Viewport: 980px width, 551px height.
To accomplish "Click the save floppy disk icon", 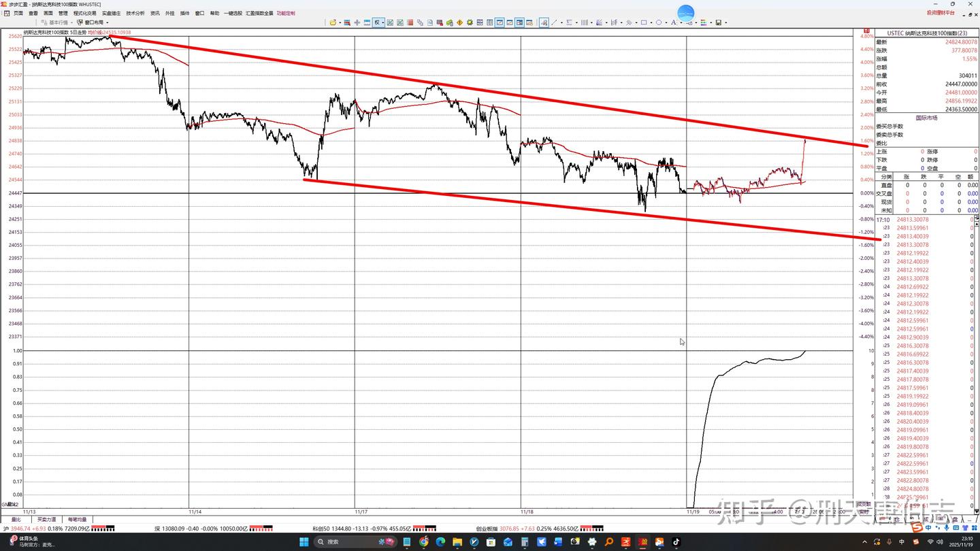I will click(718, 22).
